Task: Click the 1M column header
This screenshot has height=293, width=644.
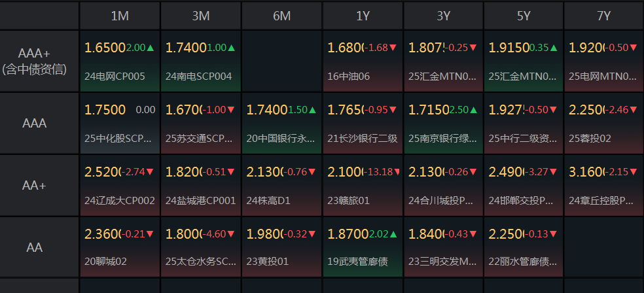Action: (x=120, y=16)
